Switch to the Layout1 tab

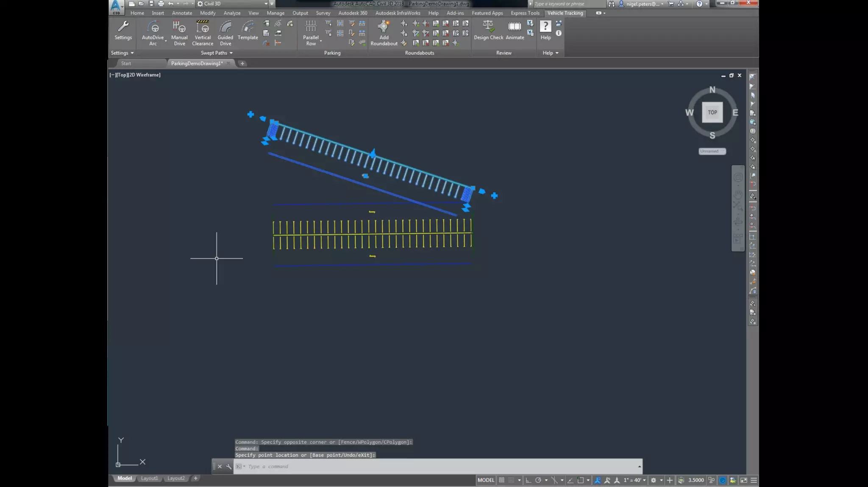(149, 479)
